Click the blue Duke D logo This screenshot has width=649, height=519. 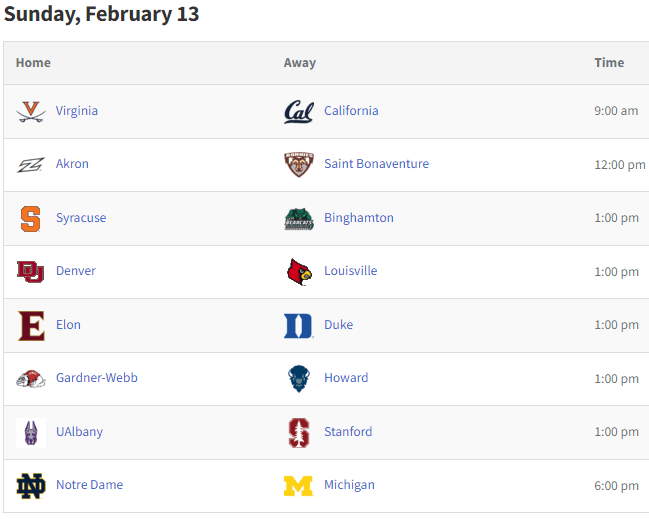coord(299,326)
